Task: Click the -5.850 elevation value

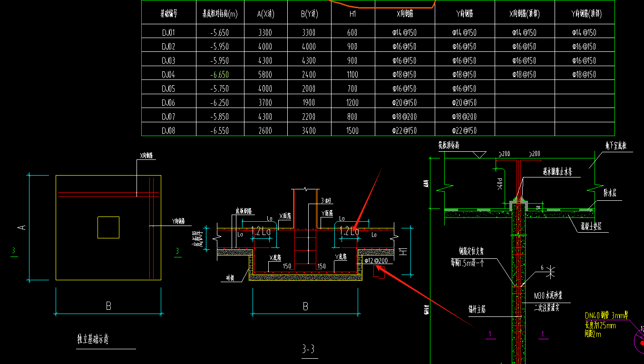Action: [x=219, y=117]
